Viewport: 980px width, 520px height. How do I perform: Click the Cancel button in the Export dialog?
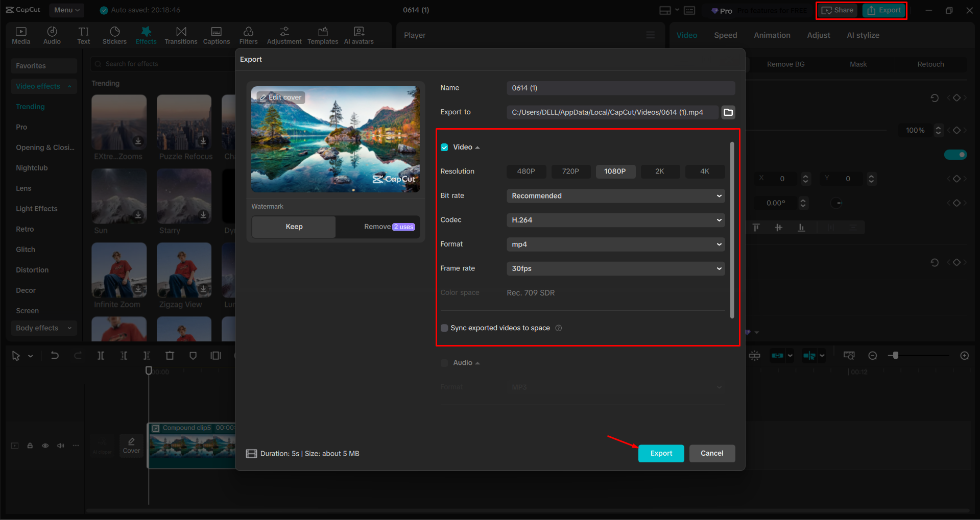coord(712,453)
